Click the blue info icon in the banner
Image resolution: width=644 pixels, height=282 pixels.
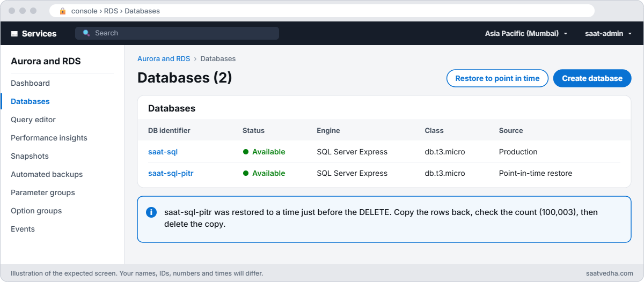(x=151, y=212)
